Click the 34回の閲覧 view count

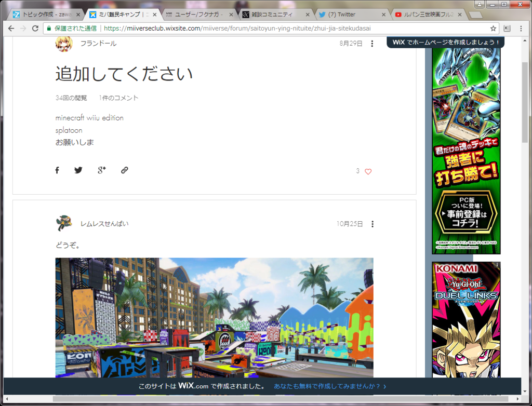(x=71, y=98)
